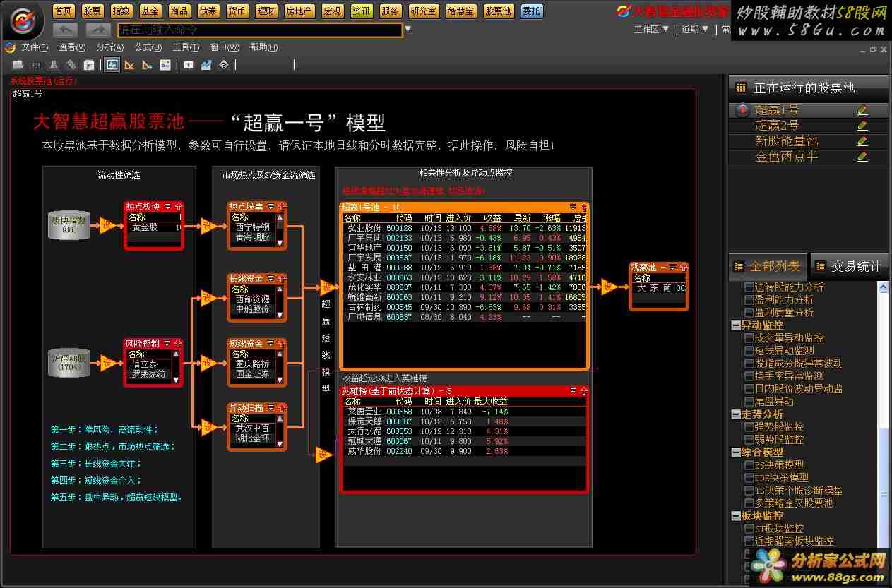892x588 pixels.
Task: Click the Dazhihui app logo icon
Action: [23, 21]
